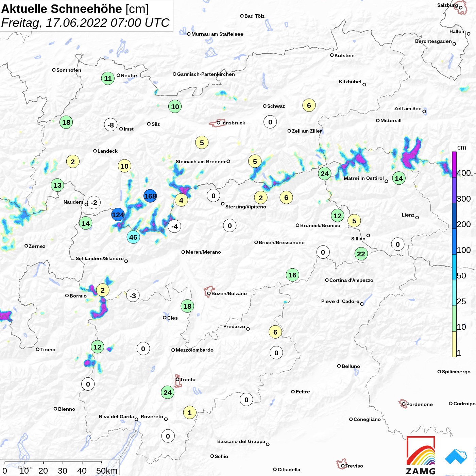Click the 11 marker beside Reutte
The height and width of the screenshot is (476, 476).
click(x=108, y=79)
